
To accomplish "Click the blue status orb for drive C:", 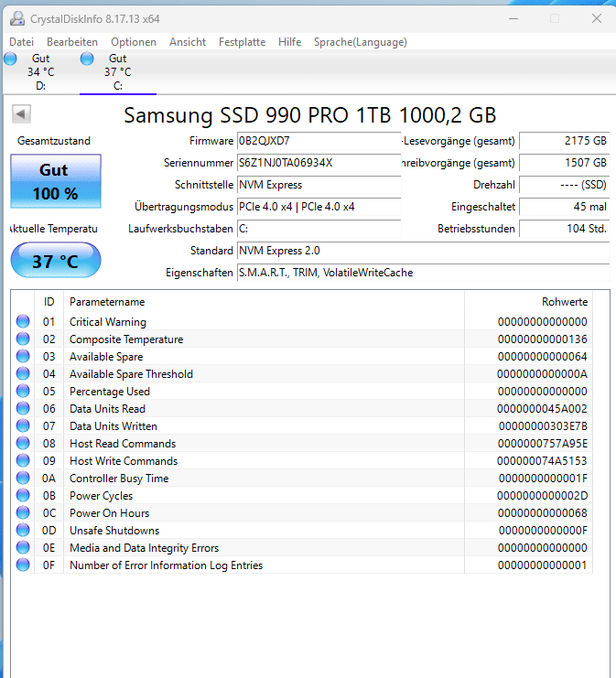I will point(87,59).
